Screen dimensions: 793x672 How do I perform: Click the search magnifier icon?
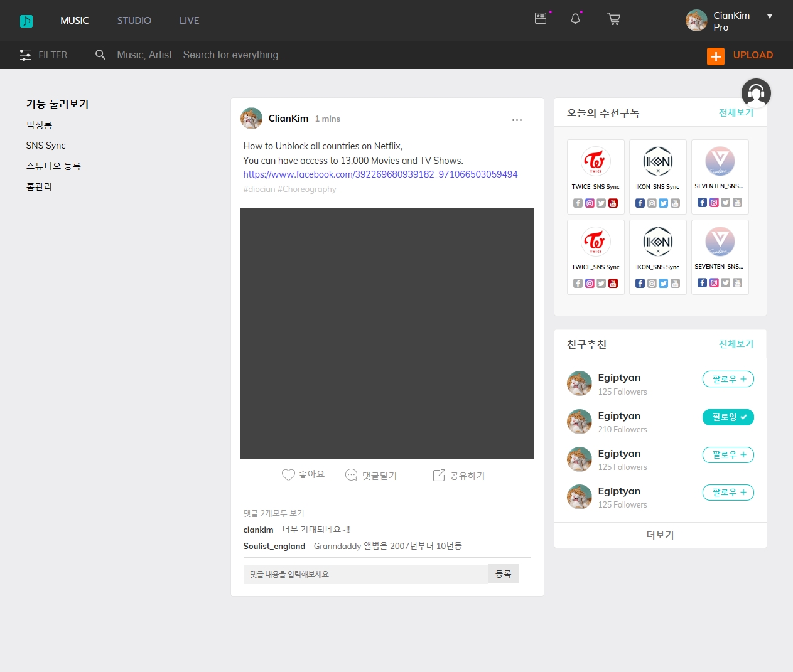100,55
